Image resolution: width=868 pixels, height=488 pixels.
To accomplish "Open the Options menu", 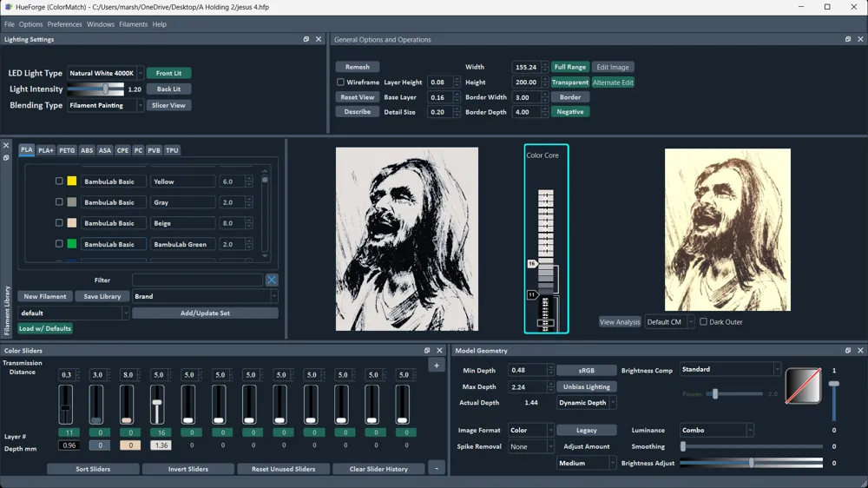I will click(30, 24).
